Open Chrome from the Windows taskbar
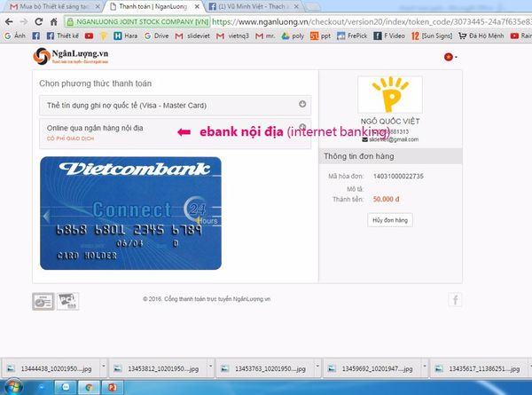Image resolution: width=532 pixels, height=395 pixels. [x=90, y=388]
